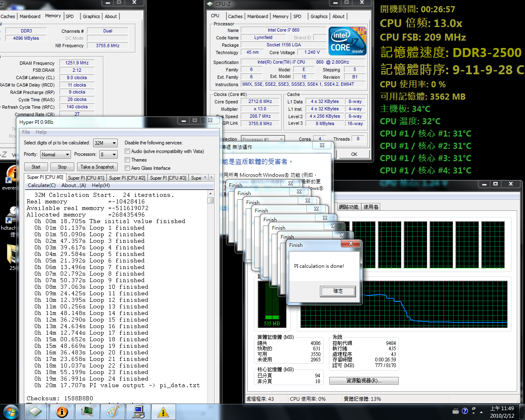Click Take a Snapshot button

click(x=97, y=167)
